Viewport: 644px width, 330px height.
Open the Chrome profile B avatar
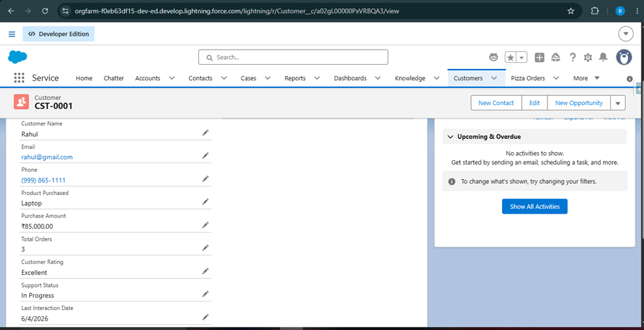point(620,11)
